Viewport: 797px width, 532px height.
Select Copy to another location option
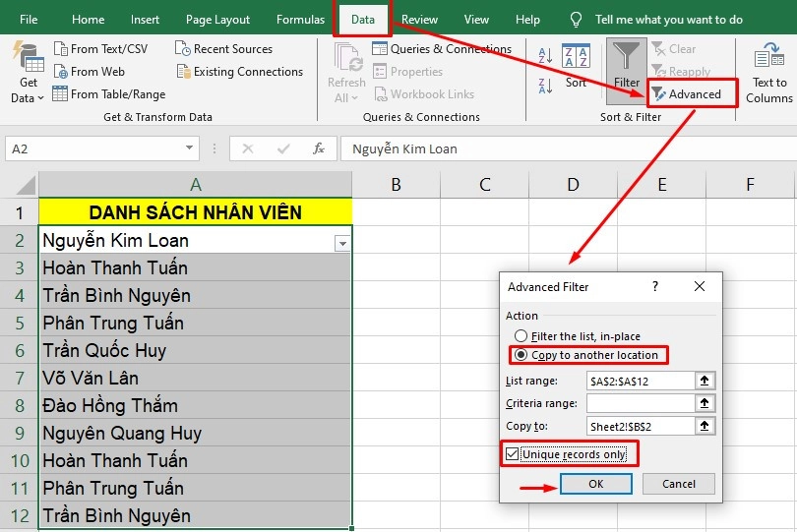tap(521, 355)
